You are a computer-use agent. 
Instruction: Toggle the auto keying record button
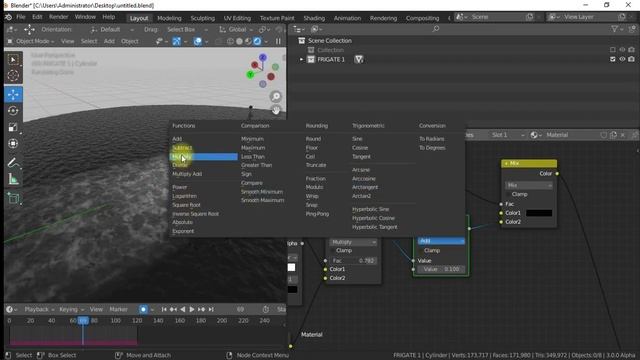point(143,309)
